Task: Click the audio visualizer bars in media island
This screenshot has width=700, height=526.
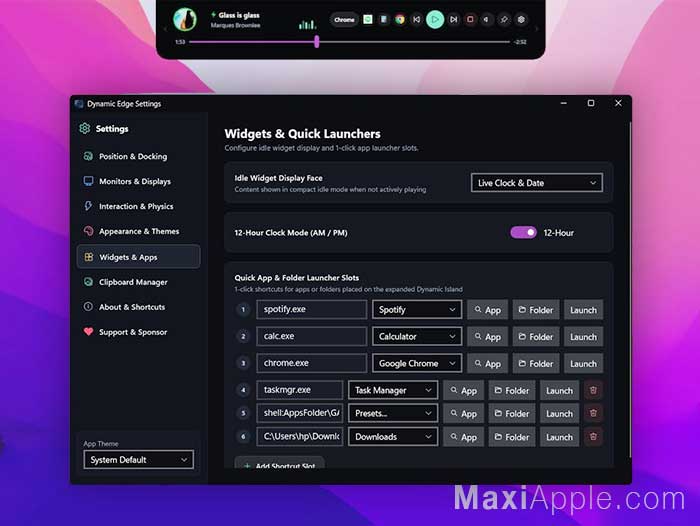Action: click(x=307, y=25)
